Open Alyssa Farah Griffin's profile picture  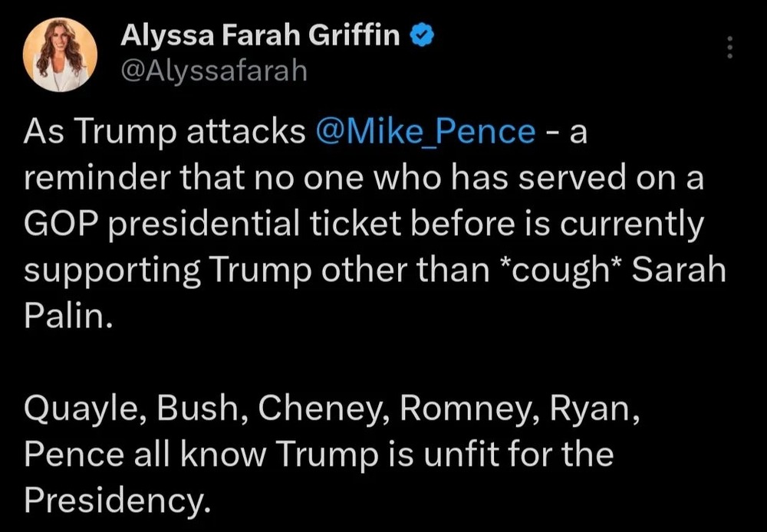[x=60, y=54]
